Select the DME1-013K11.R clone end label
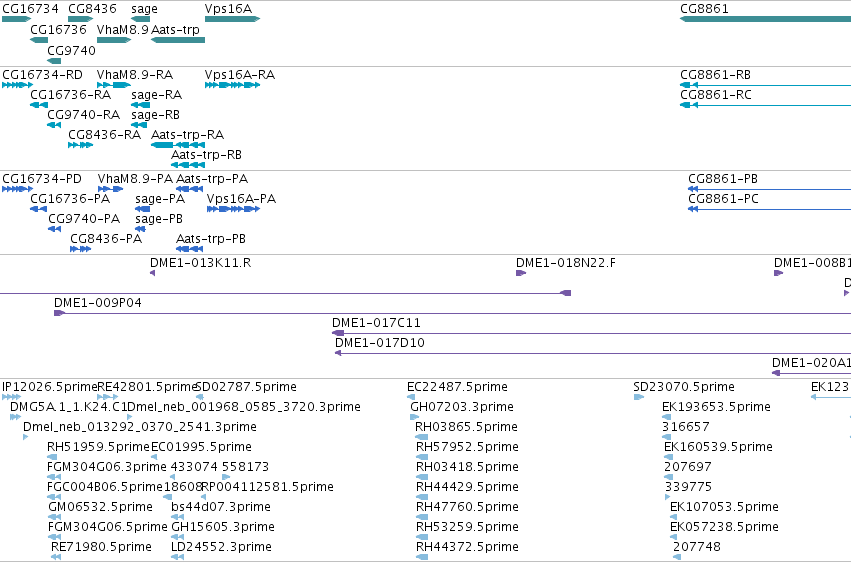This screenshot has height=562, width=851. tap(201, 263)
